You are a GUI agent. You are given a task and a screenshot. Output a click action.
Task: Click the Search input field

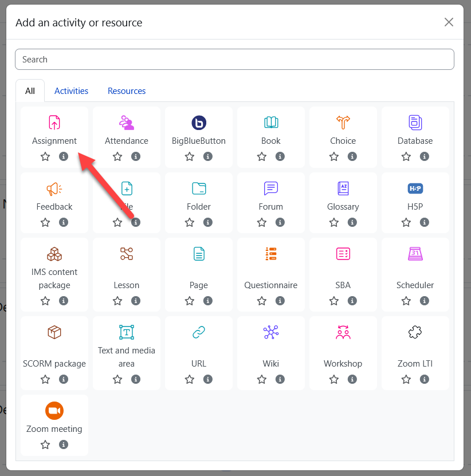click(234, 60)
